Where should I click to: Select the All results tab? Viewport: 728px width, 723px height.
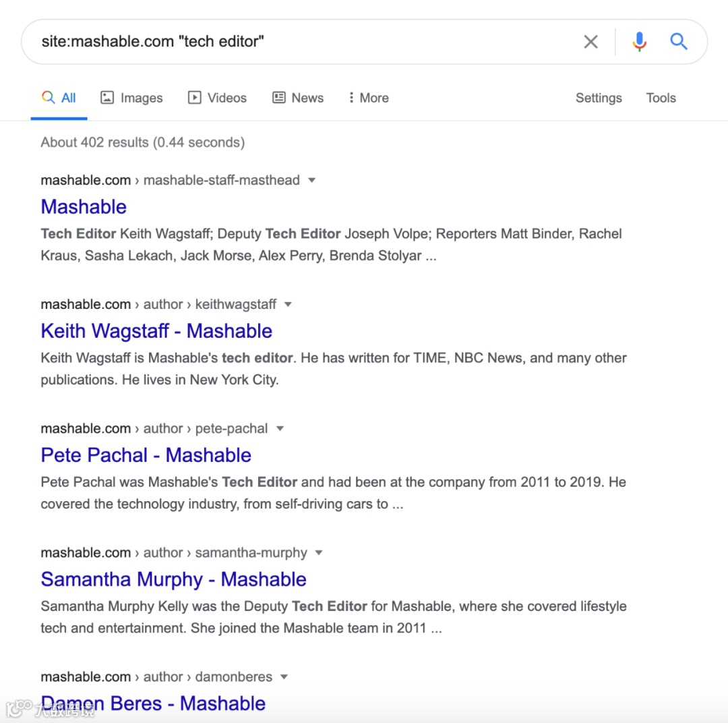59,98
